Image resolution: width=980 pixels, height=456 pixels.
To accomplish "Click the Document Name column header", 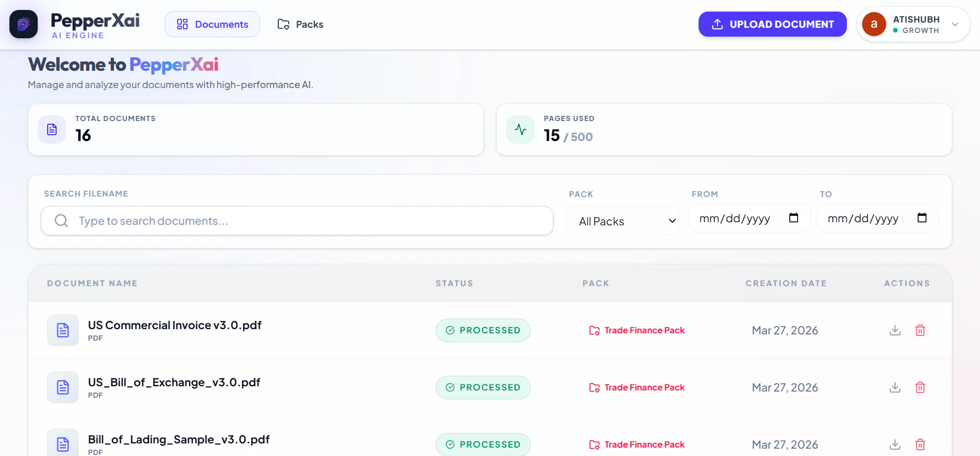I will (92, 283).
